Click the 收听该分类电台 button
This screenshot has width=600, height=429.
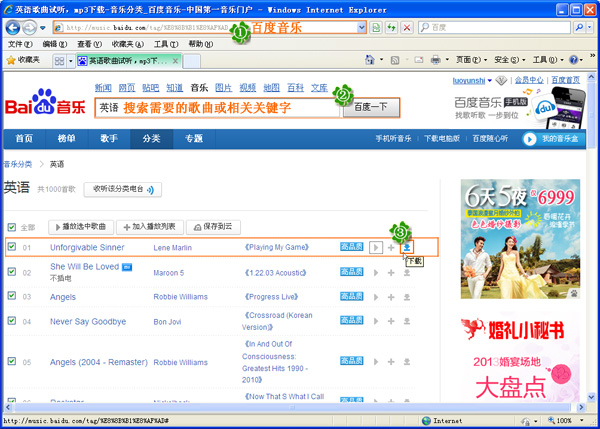tap(123, 189)
